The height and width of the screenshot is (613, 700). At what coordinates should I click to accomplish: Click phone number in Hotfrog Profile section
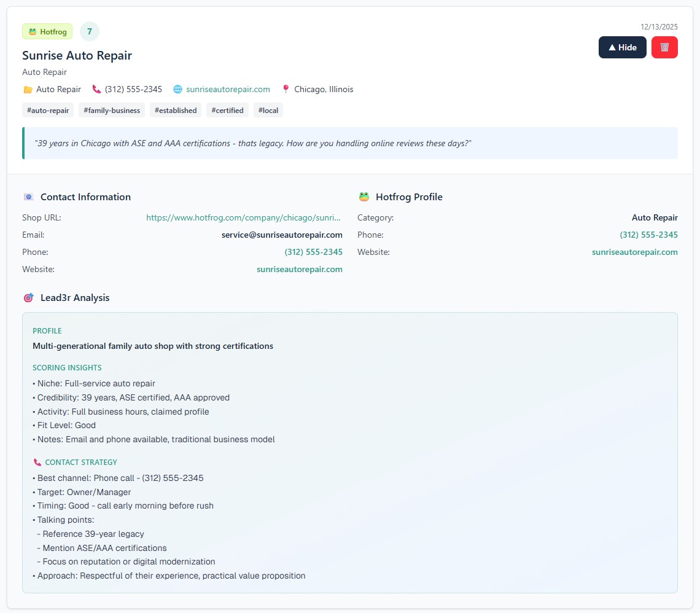tap(648, 235)
